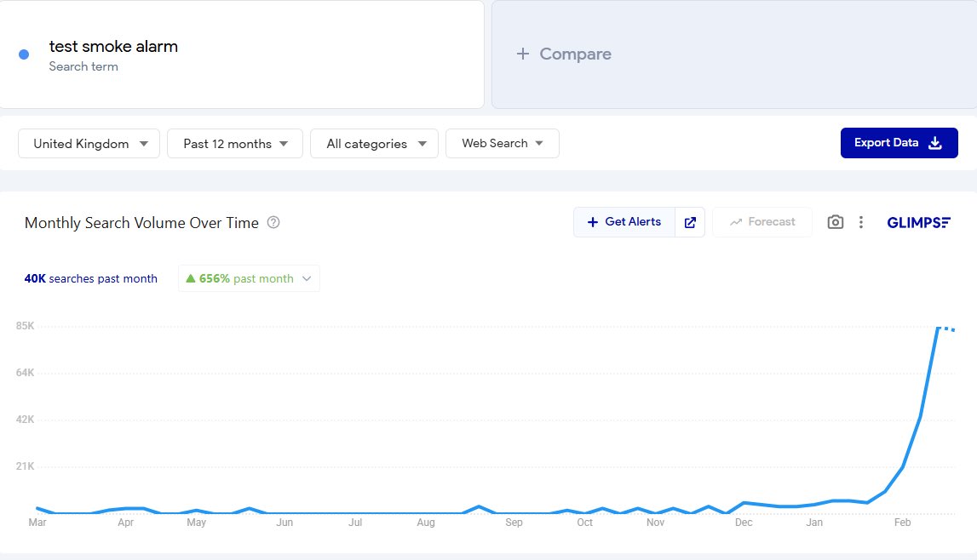Screen dimensions: 977x560
Task: Click the Mar x-axis label
Action: (37, 523)
